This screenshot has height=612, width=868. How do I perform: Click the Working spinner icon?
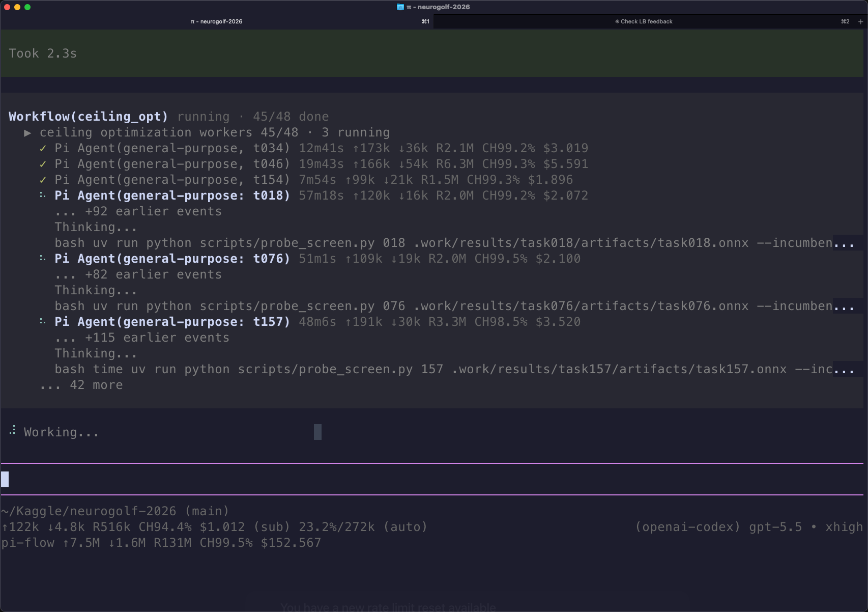(13, 431)
